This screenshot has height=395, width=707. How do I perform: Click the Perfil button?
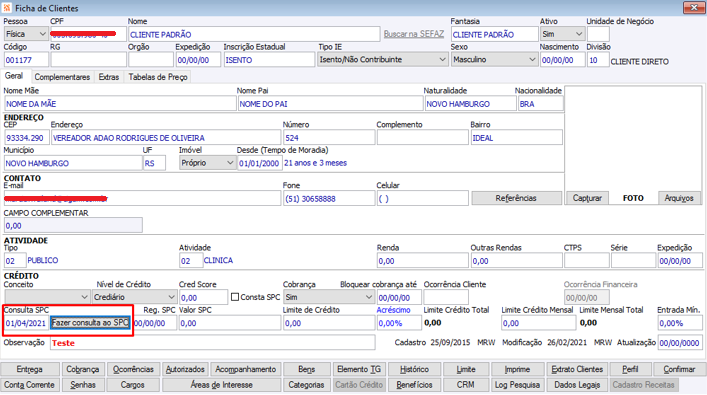pyautogui.click(x=630, y=369)
